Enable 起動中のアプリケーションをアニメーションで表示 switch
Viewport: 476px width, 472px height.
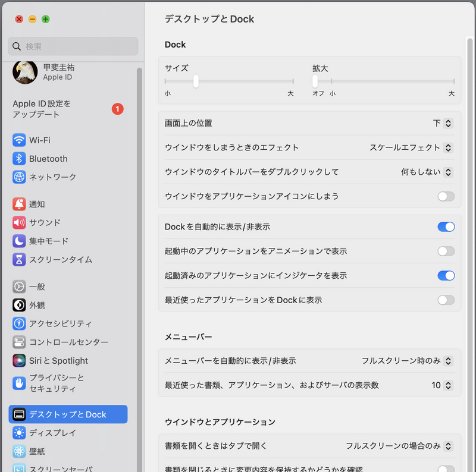tap(446, 251)
